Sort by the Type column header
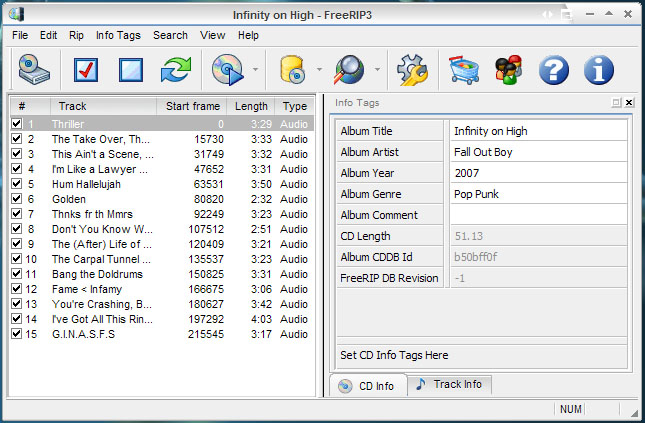645x423 pixels. [x=295, y=106]
